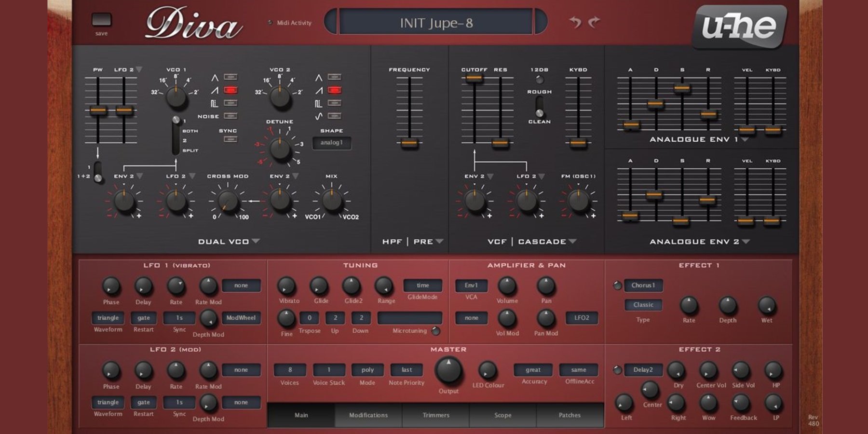
Task: Click the amplifier Pan knob
Action: pos(546,286)
